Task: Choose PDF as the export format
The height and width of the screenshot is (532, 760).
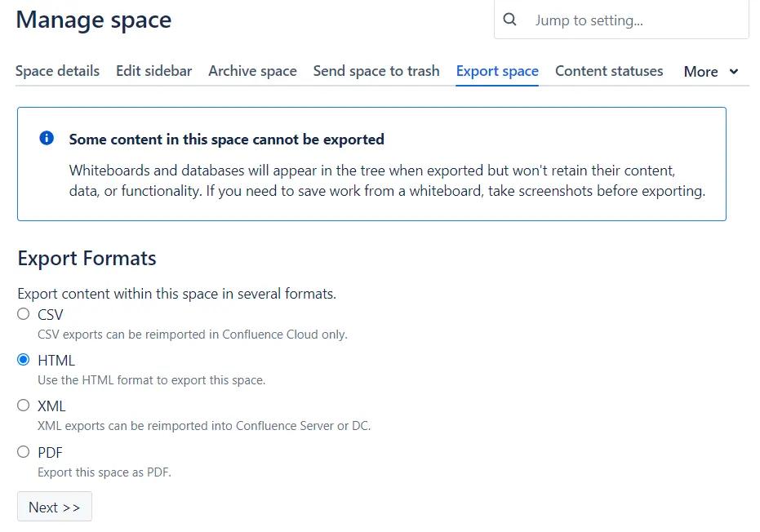Action: (24, 452)
